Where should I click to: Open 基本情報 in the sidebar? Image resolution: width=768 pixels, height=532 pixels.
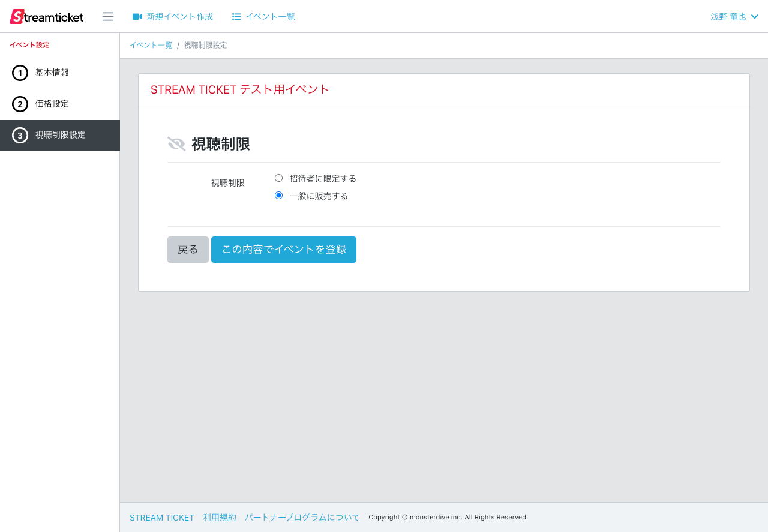pyautogui.click(x=52, y=73)
